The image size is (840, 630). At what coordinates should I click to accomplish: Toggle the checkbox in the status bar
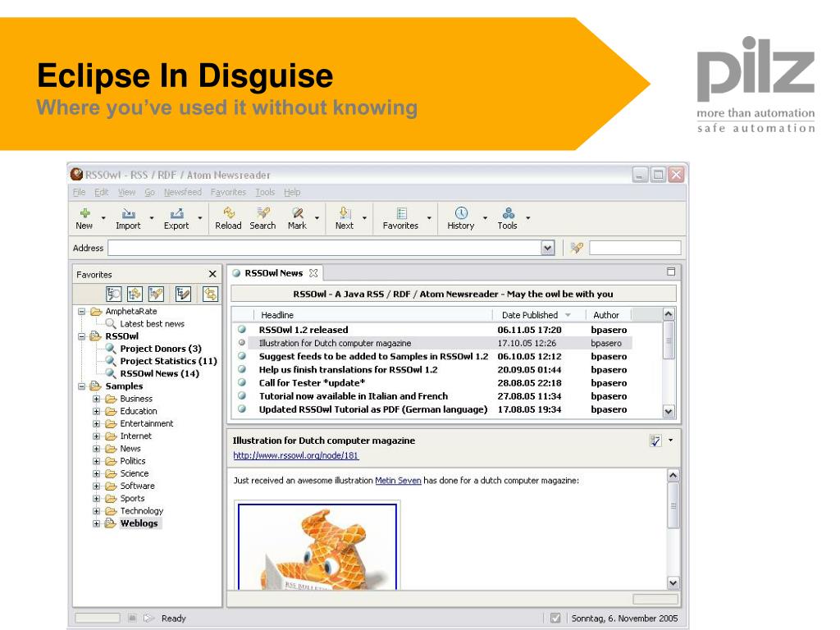coord(555,618)
